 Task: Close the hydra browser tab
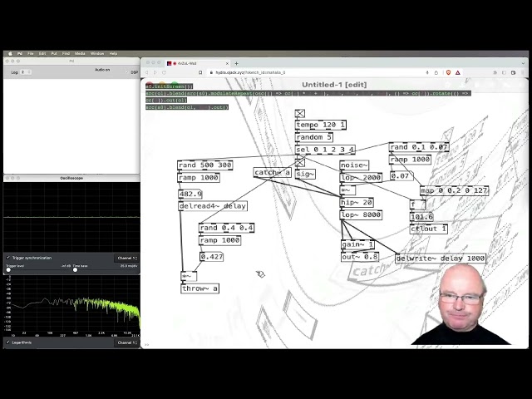click(x=227, y=63)
